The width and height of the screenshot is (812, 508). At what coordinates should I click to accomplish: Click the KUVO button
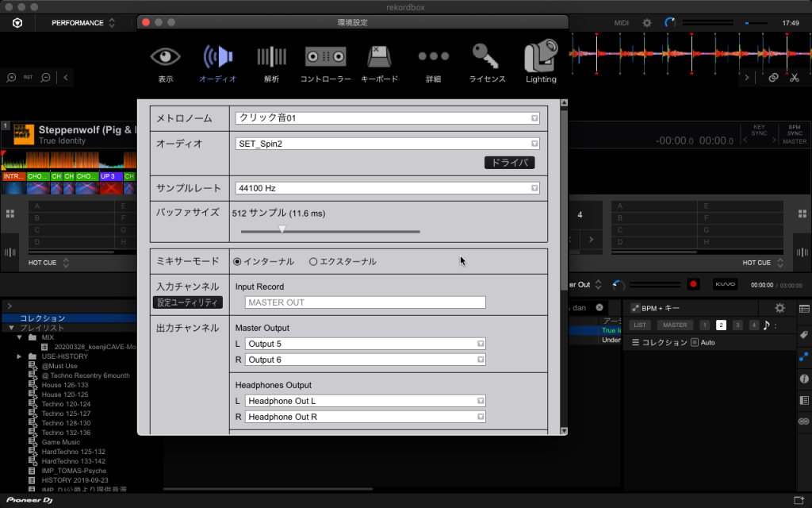725,284
